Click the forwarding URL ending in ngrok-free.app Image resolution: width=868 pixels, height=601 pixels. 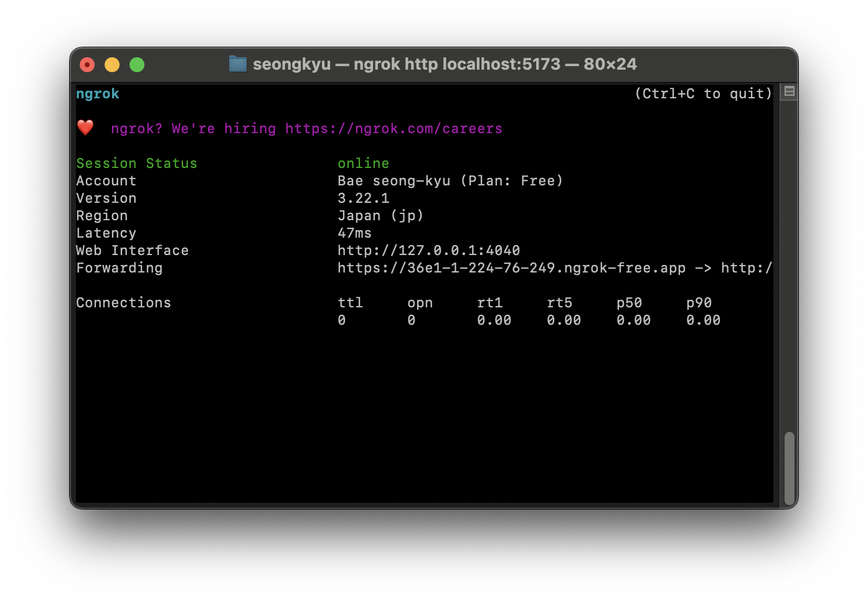(x=511, y=268)
